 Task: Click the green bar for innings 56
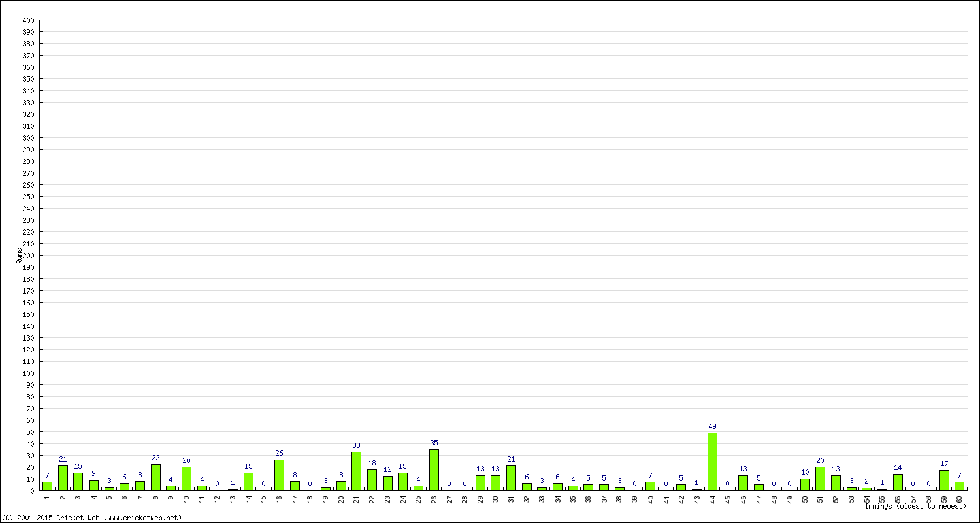click(898, 482)
